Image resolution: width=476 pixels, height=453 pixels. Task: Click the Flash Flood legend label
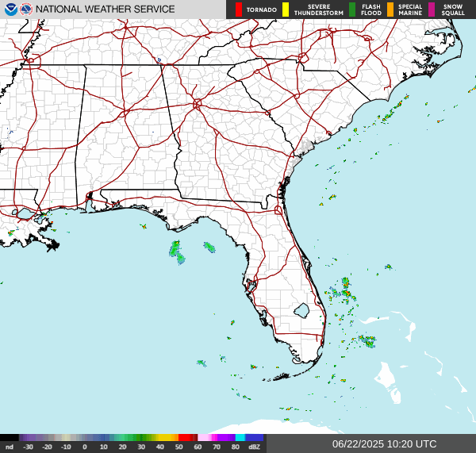tap(371, 10)
